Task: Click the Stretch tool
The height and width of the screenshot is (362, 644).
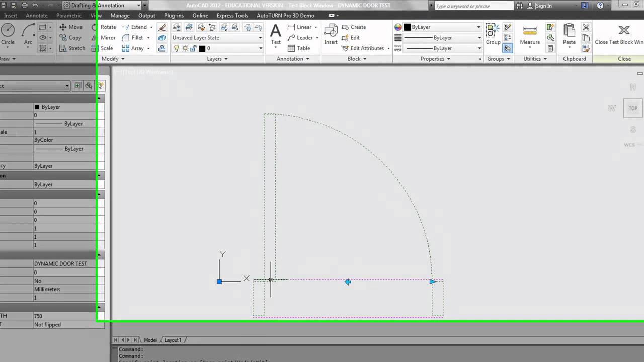Action: (72, 48)
